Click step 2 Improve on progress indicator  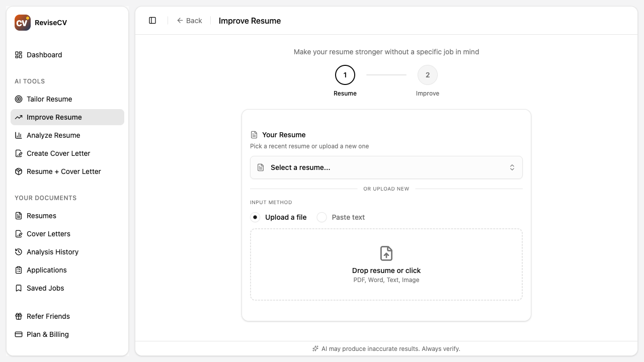click(x=428, y=75)
